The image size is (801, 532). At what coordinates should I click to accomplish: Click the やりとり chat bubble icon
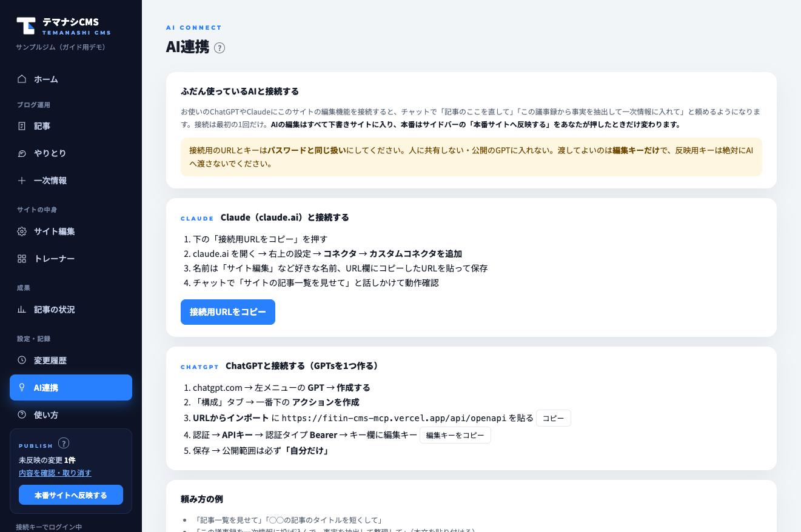click(x=22, y=153)
